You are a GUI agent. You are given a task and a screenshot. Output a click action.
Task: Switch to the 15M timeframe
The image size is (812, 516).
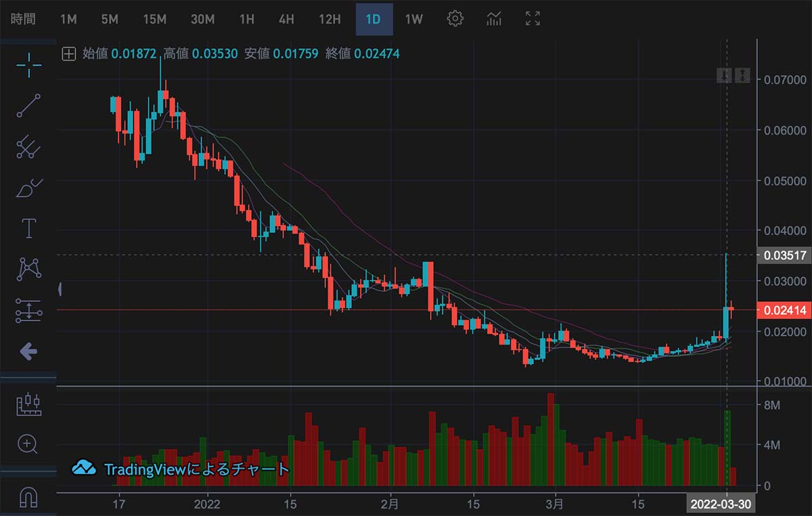click(x=154, y=19)
